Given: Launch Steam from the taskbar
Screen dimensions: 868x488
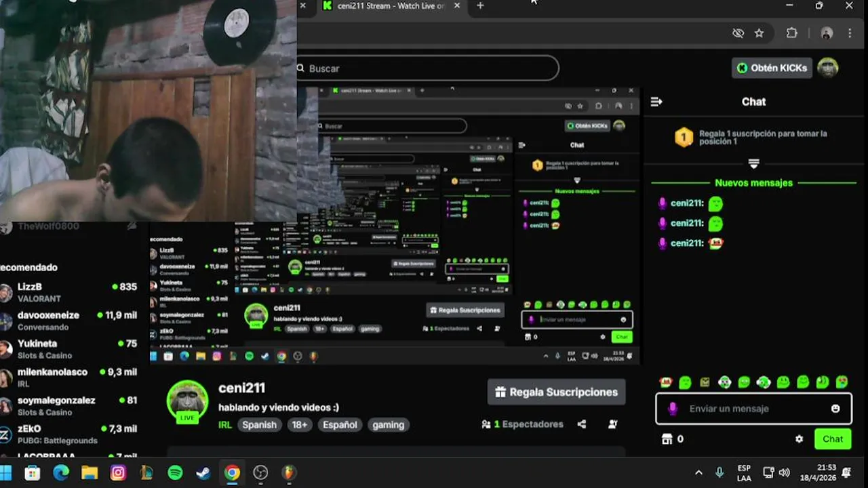Looking at the screenshot, I should pos(203,472).
